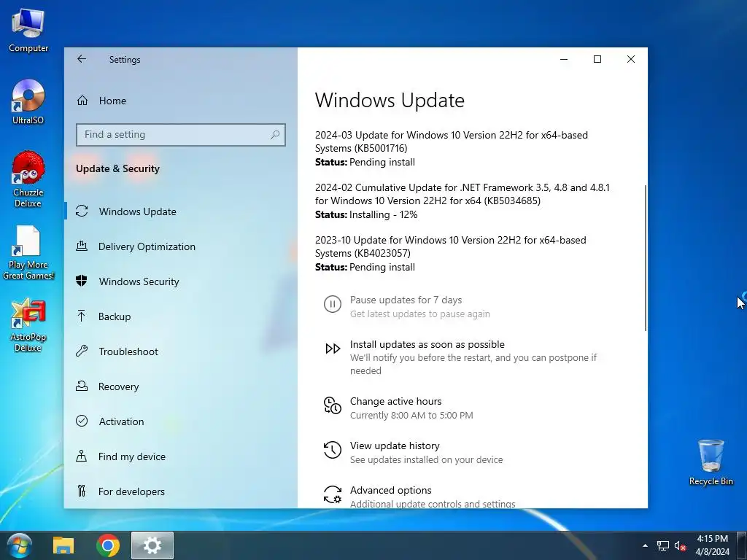This screenshot has height=560, width=747.
Task: Click the clock icon for active hours
Action: point(333,405)
